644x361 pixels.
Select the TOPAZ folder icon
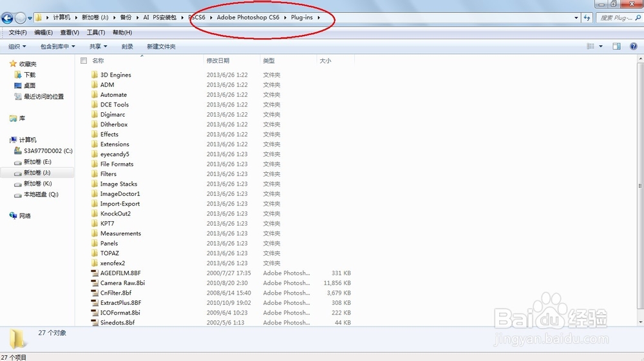pyautogui.click(x=95, y=253)
